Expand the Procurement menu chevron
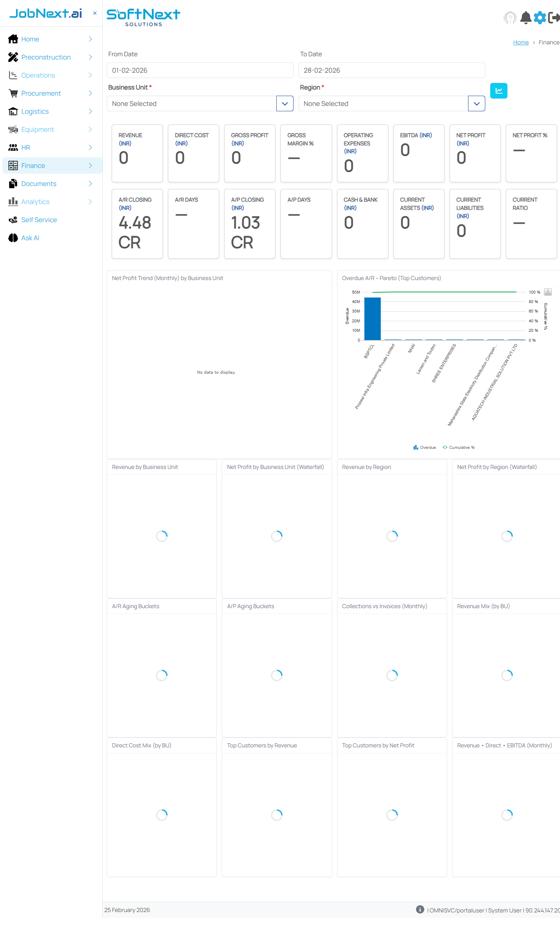The height and width of the screenshot is (926, 560). [90, 93]
